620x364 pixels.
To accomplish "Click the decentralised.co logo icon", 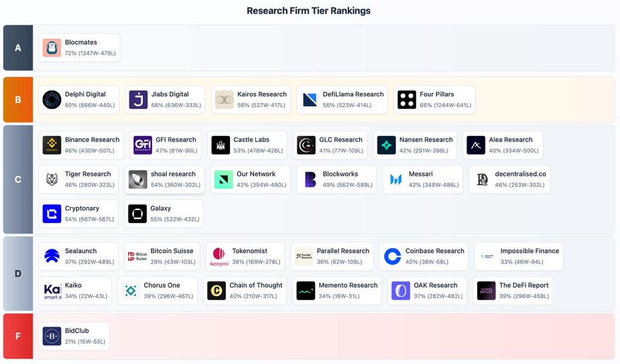I will pyautogui.click(x=483, y=180).
